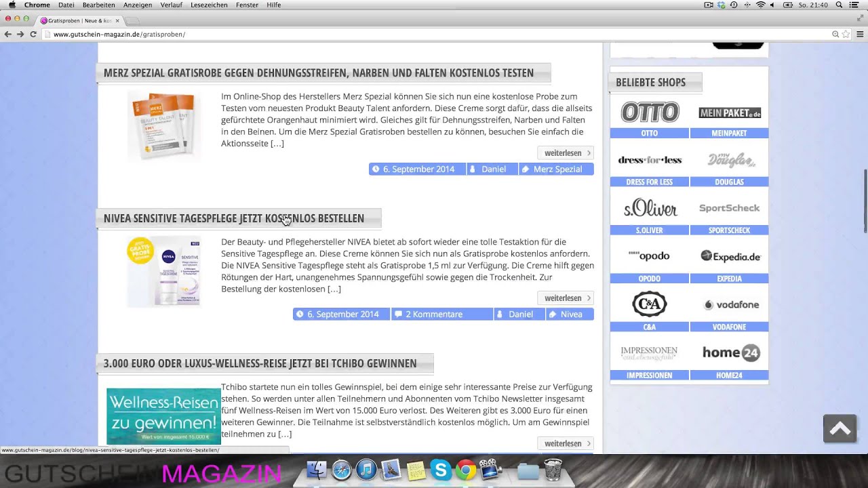Open the Apple menu
The height and width of the screenshot is (488, 868).
(x=12, y=5)
